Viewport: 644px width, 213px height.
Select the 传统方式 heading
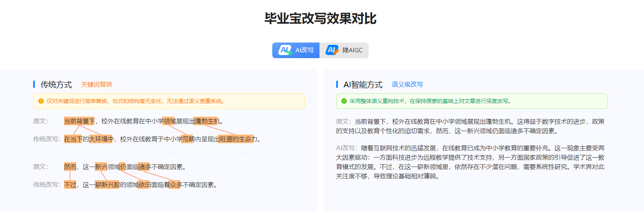point(56,85)
